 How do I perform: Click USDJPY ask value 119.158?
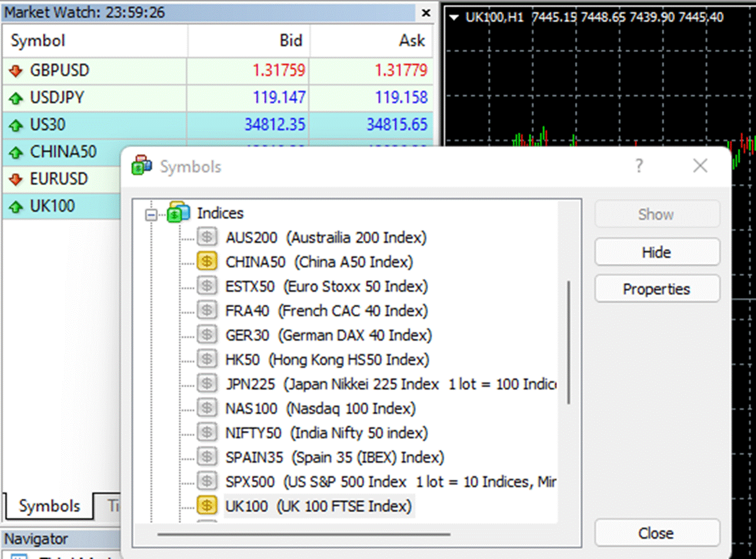tap(401, 98)
